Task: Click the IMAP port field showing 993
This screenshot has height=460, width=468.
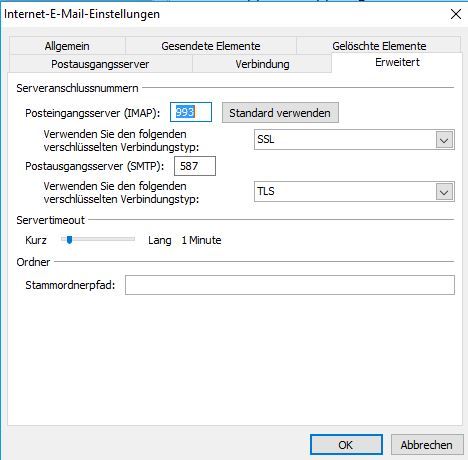Action: point(191,112)
